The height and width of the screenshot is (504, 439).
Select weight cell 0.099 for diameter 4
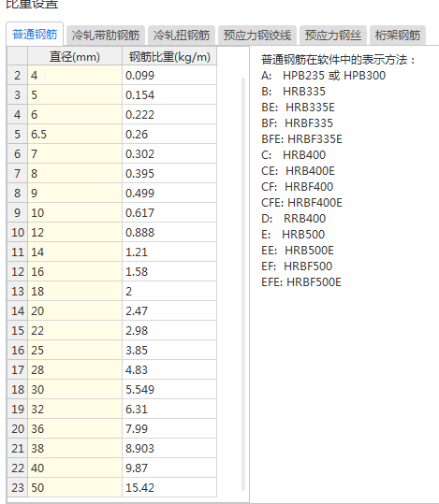coord(169,76)
